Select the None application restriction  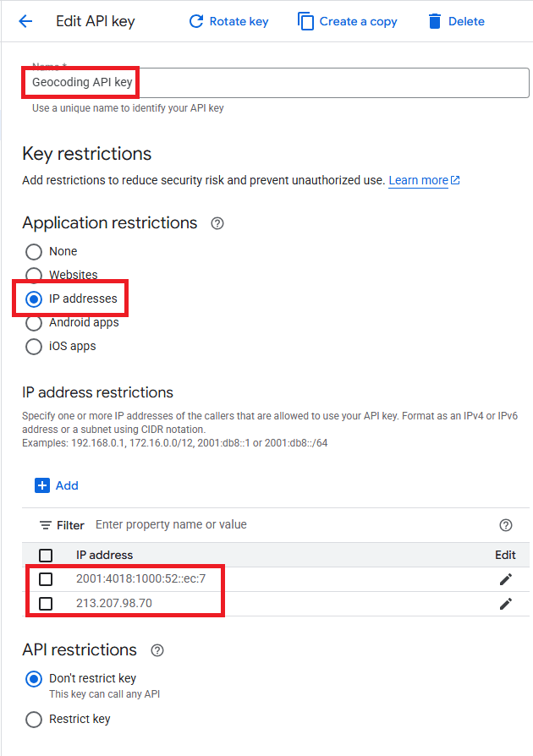click(34, 252)
